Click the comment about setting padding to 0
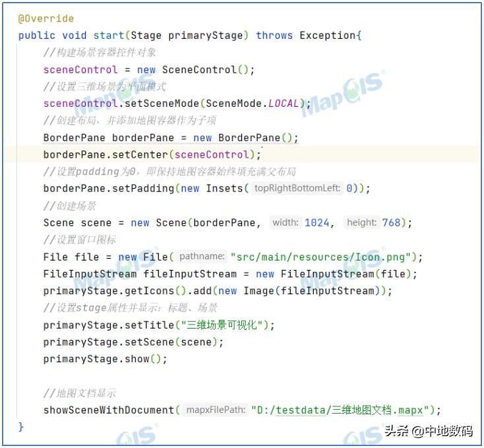The image size is (484, 448). pyautogui.click(x=169, y=172)
